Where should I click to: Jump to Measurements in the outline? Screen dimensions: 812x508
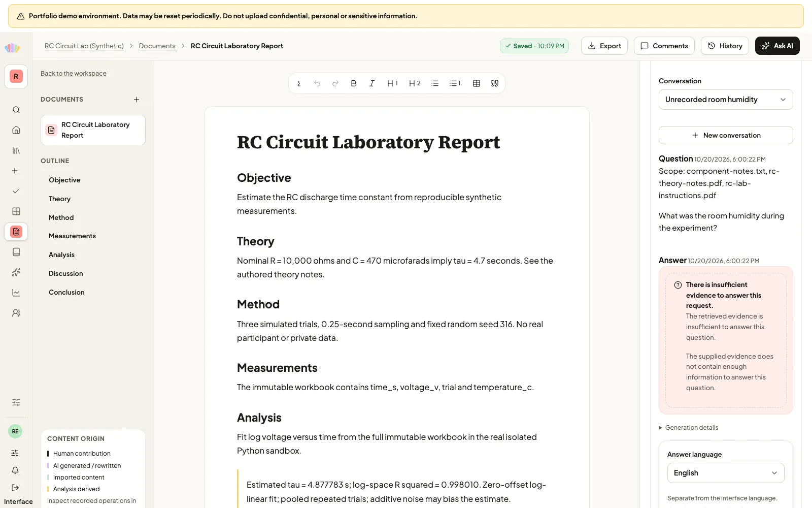(x=72, y=236)
